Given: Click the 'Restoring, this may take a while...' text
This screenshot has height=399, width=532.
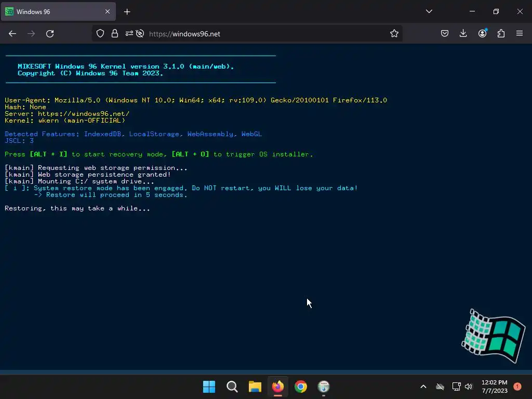Looking at the screenshot, I should (77, 208).
